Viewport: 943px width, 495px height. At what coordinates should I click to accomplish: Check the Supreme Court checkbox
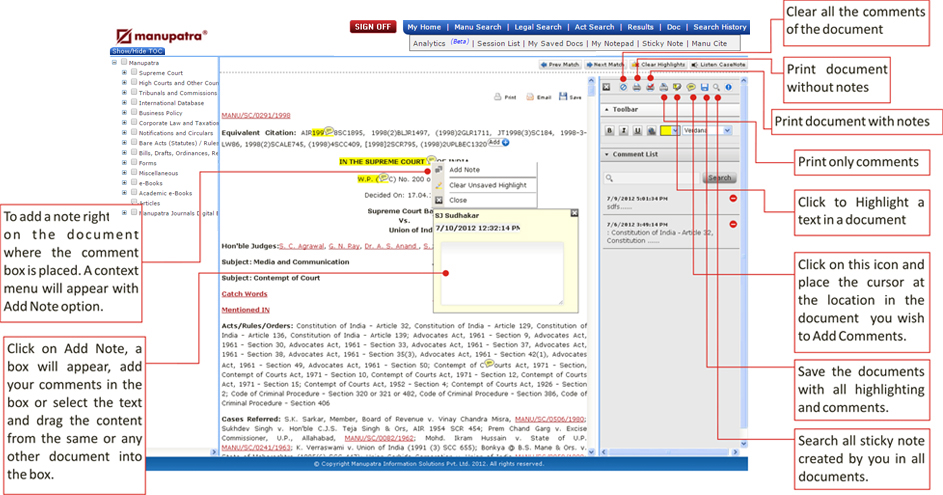(x=134, y=72)
